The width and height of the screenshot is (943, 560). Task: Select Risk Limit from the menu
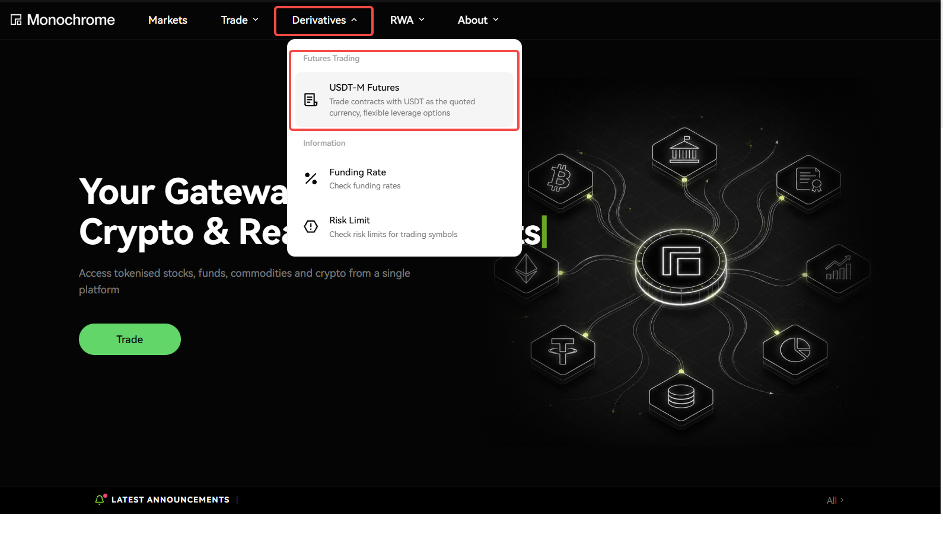404,227
